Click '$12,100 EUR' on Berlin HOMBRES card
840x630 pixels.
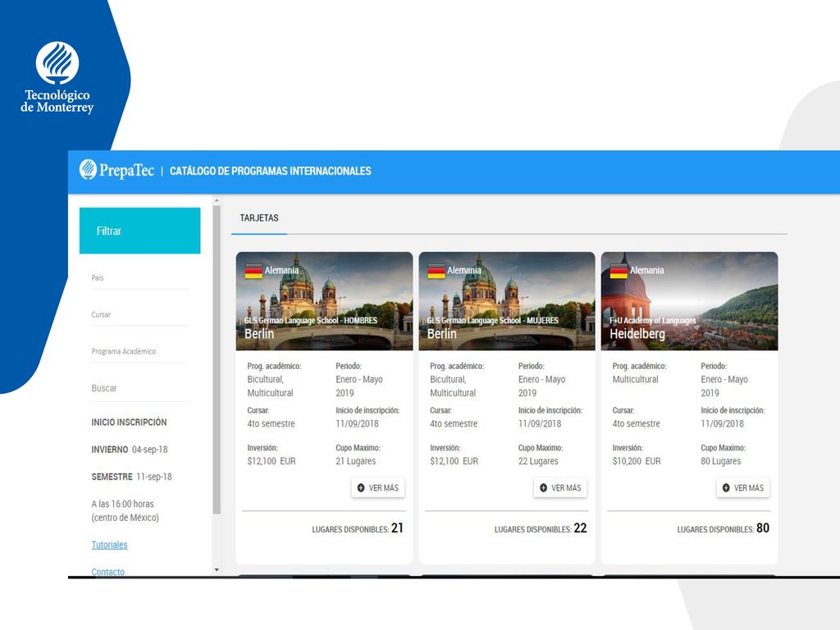(272, 461)
